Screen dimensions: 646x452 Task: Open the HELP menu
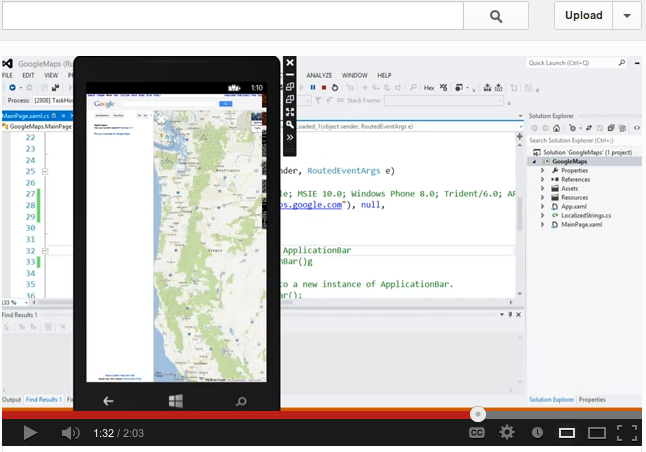pos(384,75)
